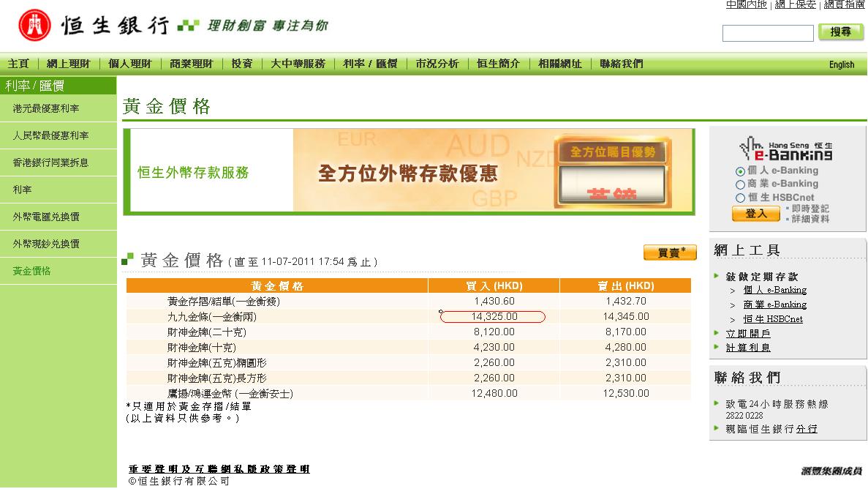Click the green arrow beside 立即開戶
868x497 pixels.
717,333
